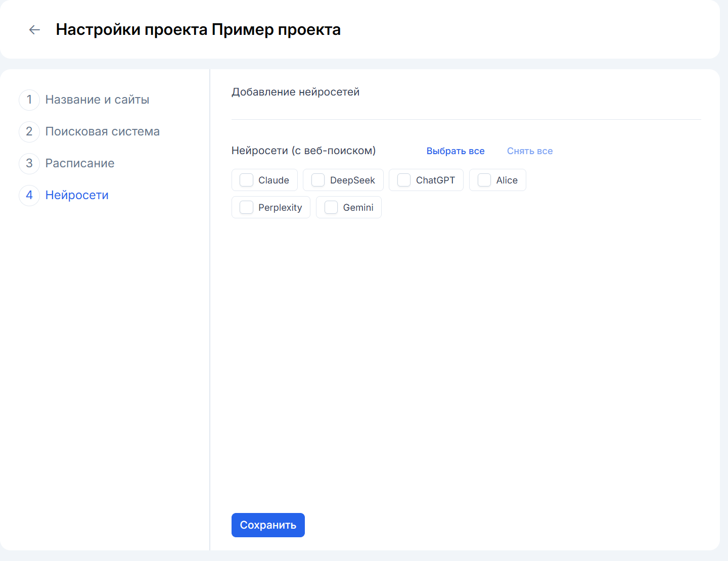Toggle the Alice checkbox
The height and width of the screenshot is (561, 728).
click(484, 180)
